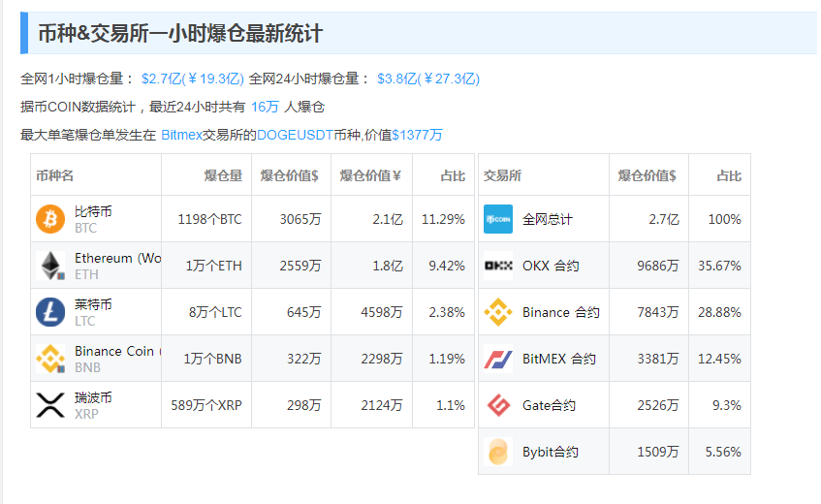Click the Binance Coin logo icon
821x504 pixels.
(50, 359)
